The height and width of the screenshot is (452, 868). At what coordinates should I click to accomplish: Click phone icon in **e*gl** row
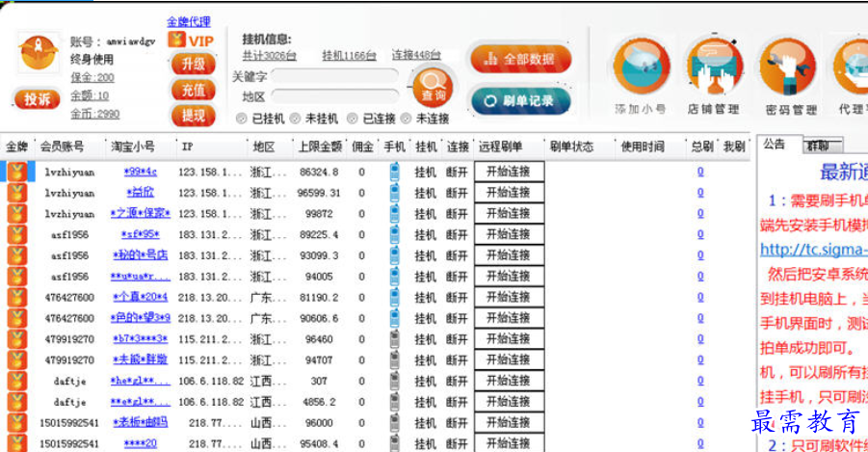(395, 402)
